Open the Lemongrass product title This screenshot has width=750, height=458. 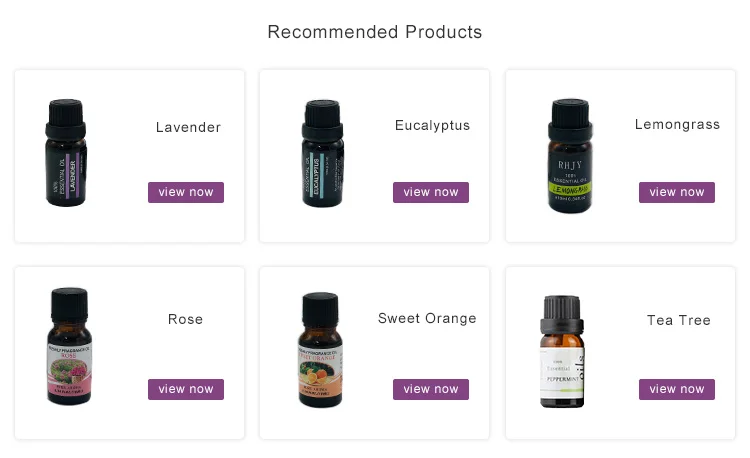[677, 125]
